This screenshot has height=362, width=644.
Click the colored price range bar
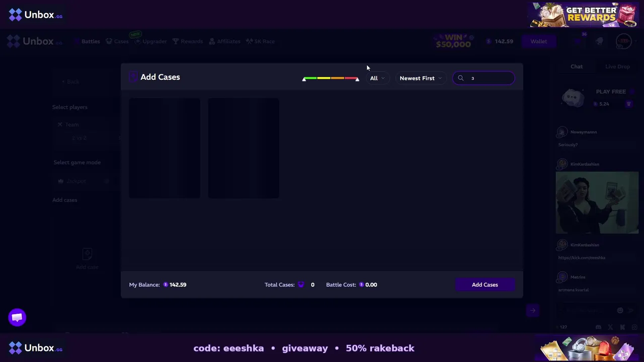tap(331, 78)
